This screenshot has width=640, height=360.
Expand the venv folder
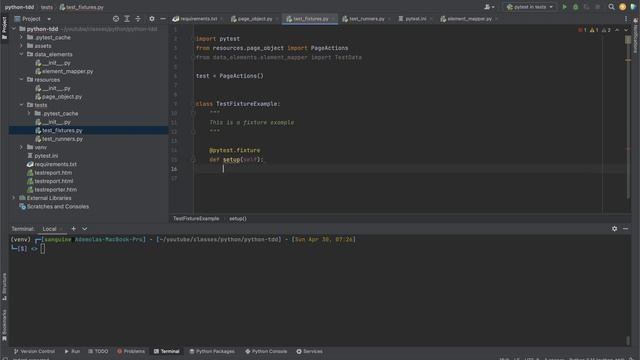22,147
